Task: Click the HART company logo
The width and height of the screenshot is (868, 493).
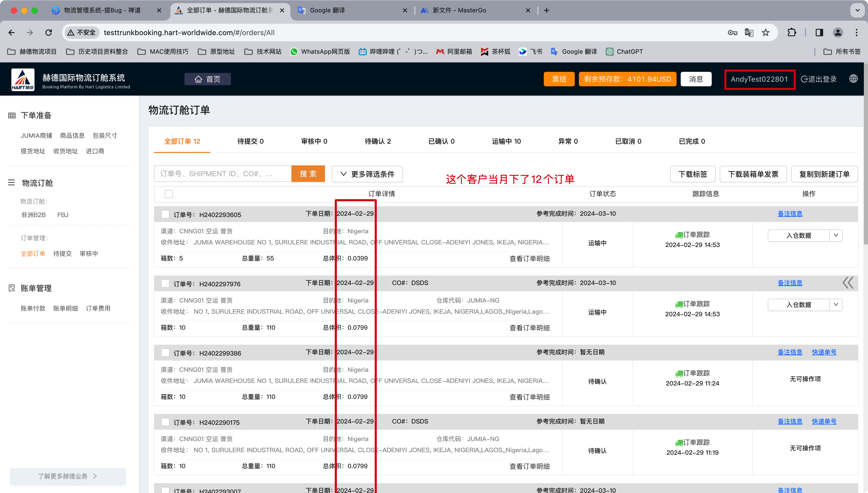Action: click(23, 79)
